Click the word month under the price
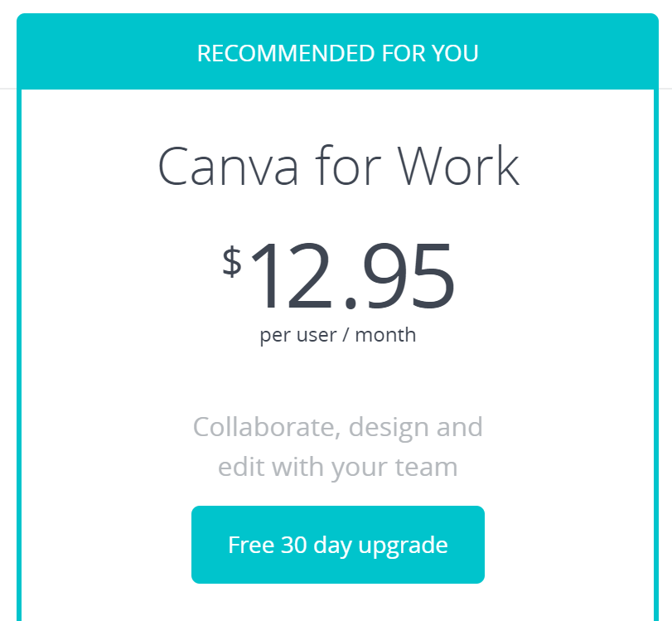The height and width of the screenshot is (621, 672). (385, 335)
